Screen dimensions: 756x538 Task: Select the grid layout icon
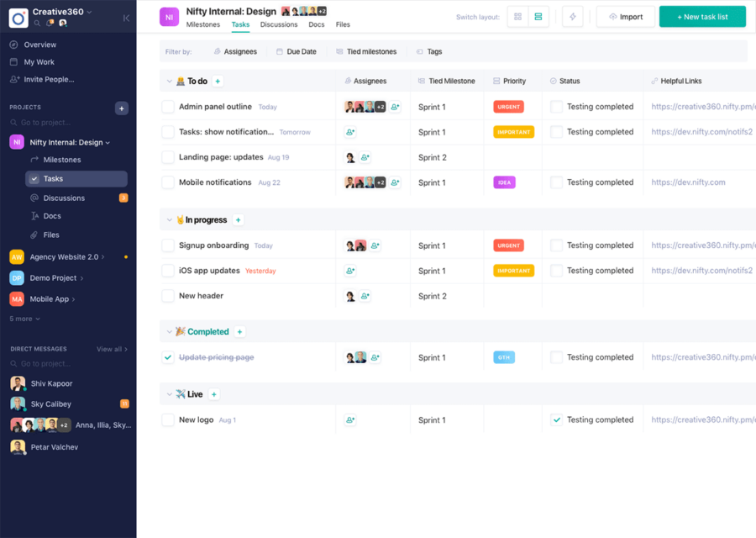point(517,16)
